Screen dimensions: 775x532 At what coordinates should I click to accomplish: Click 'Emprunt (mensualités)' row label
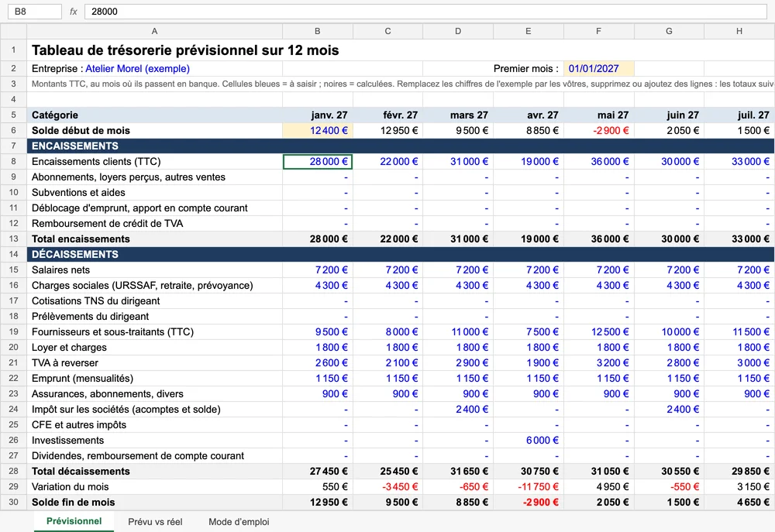pos(83,379)
